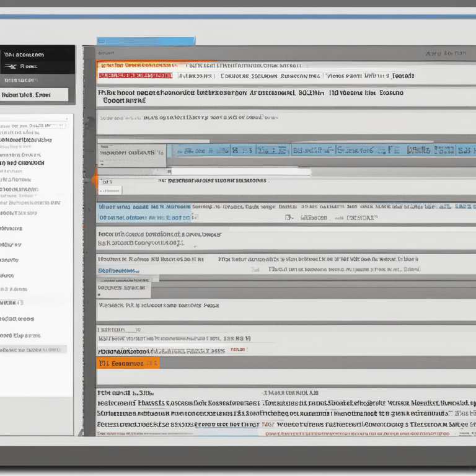Click the long white field below the blue toolbar
The image size is (476, 476).
[240, 172]
